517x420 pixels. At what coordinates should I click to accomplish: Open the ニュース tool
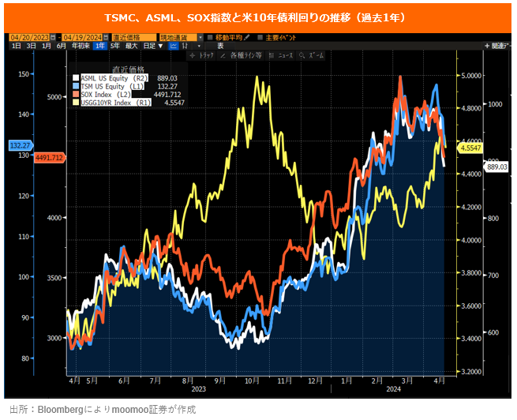(281, 55)
